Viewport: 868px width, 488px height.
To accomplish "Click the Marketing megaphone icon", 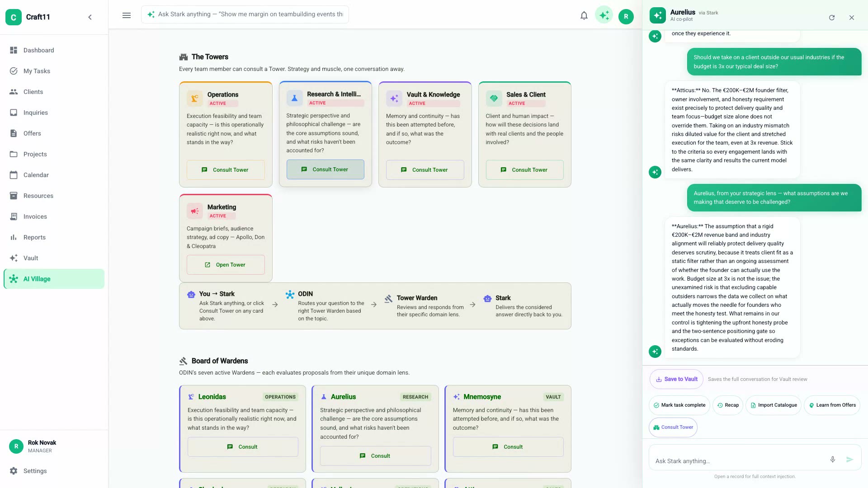I will [195, 211].
